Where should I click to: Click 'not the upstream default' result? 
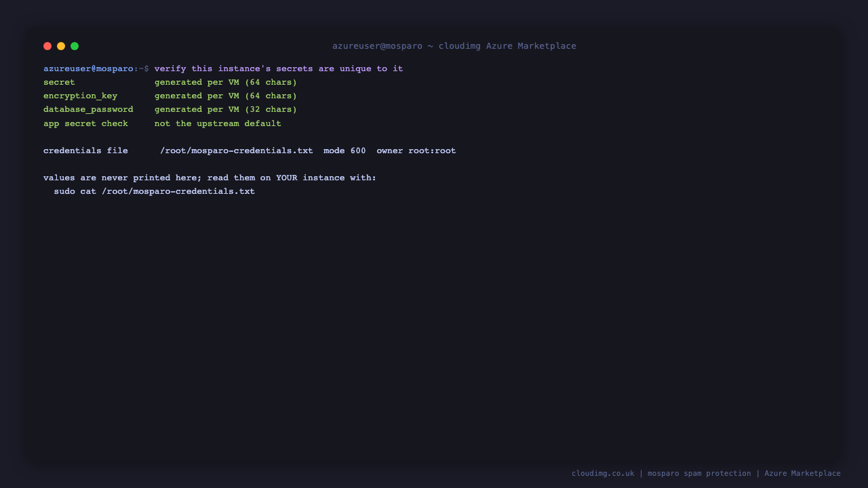[218, 123]
